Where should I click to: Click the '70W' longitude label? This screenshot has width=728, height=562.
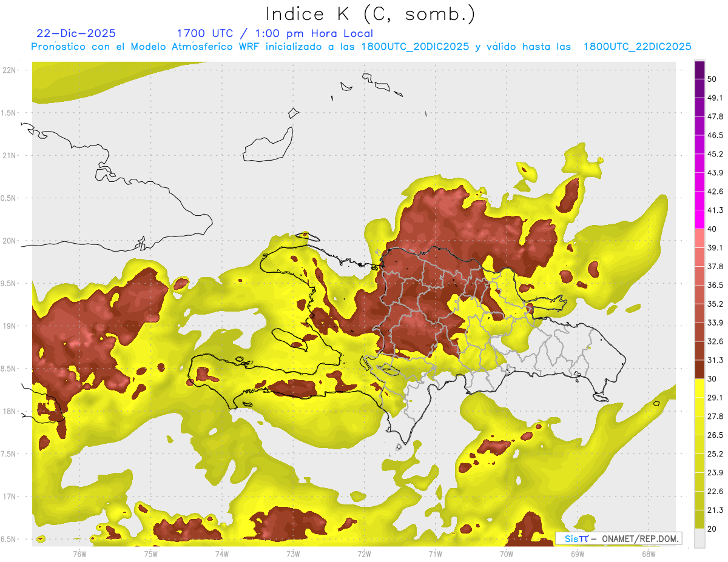(506, 554)
